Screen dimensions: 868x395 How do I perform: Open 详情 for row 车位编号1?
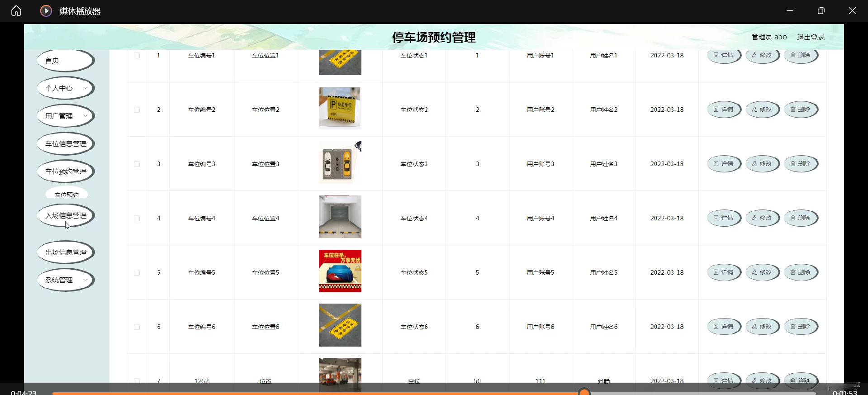point(724,55)
